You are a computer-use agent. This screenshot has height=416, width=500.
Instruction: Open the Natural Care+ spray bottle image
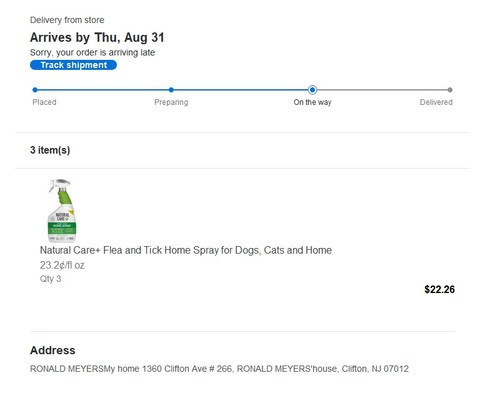point(62,211)
